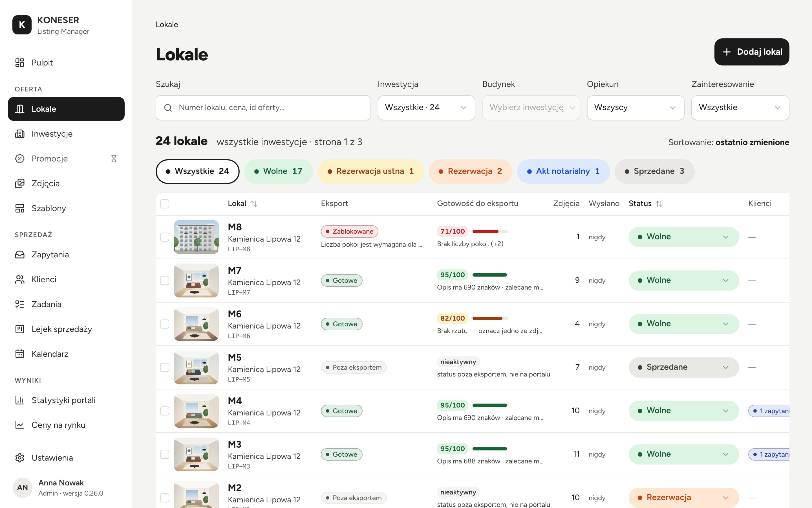812x508 pixels.
Task: Click Lejek sprzedaży kanban icon
Action: (20, 329)
